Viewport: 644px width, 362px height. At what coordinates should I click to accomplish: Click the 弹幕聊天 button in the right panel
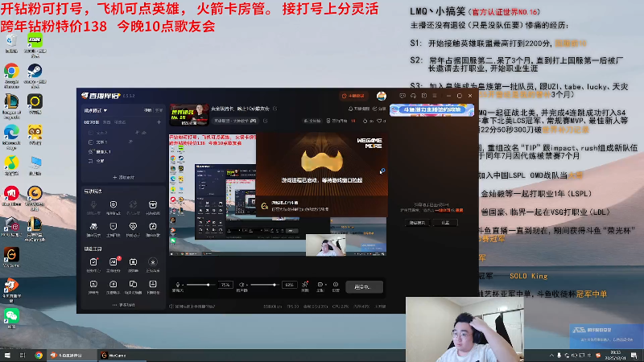(x=417, y=223)
